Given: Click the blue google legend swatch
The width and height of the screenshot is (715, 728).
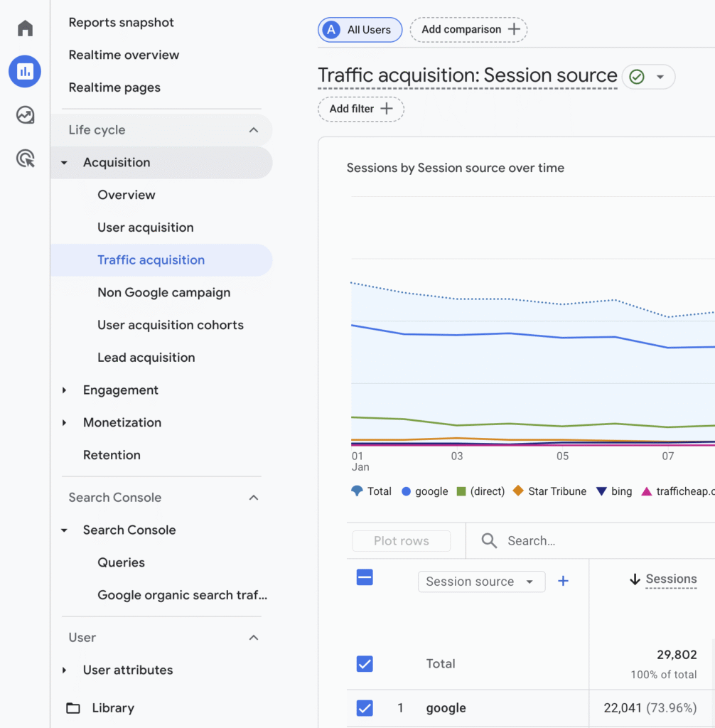Looking at the screenshot, I should coord(407,491).
